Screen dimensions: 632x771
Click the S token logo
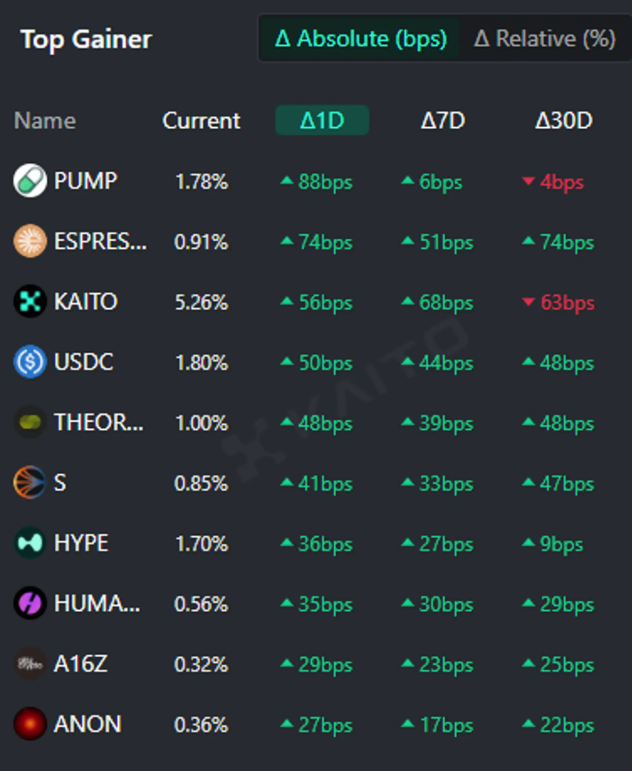coord(30,483)
